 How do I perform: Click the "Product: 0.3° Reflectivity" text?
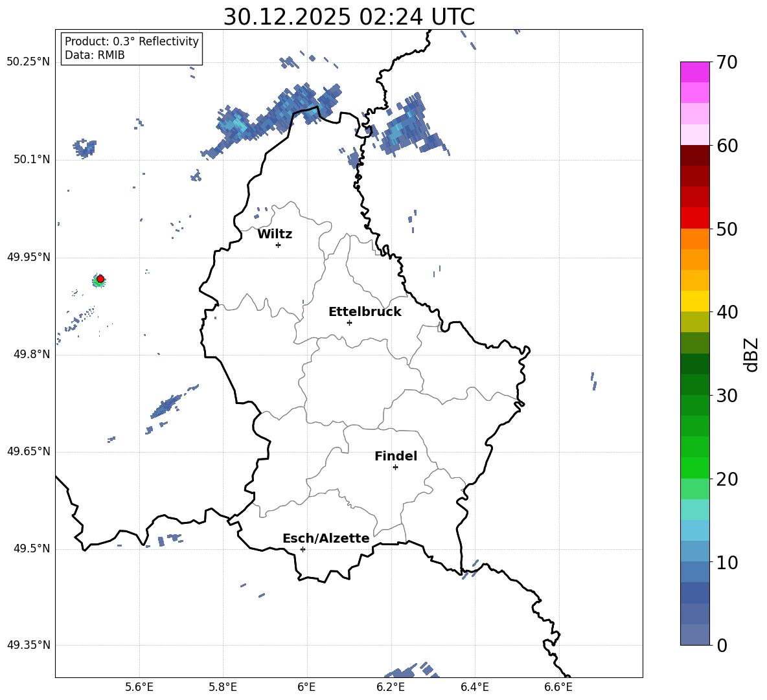coord(132,41)
